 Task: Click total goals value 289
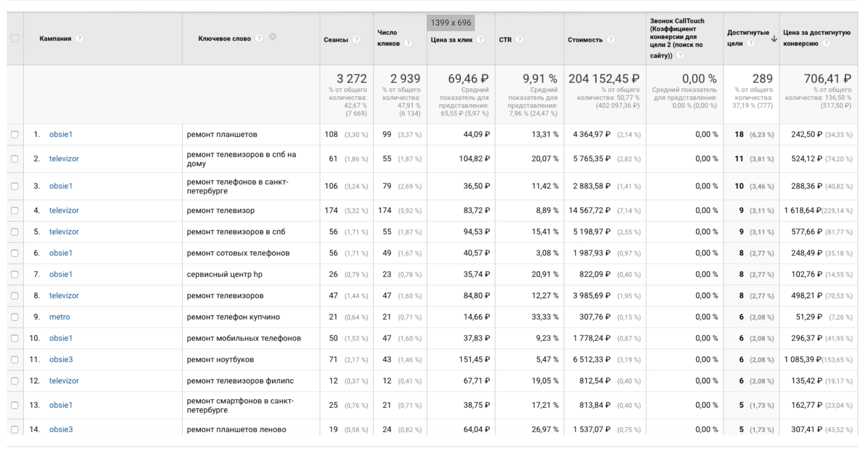[x=762, y=78]
